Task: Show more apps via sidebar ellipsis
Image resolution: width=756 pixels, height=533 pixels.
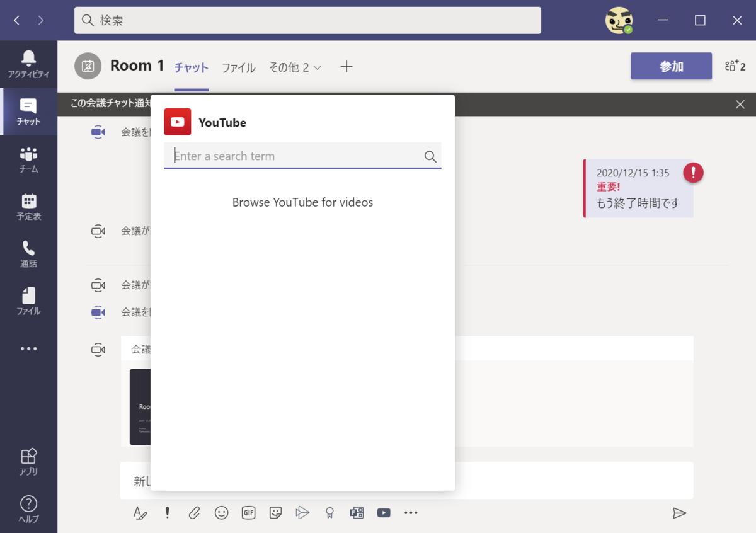Action: pos(28,348)
